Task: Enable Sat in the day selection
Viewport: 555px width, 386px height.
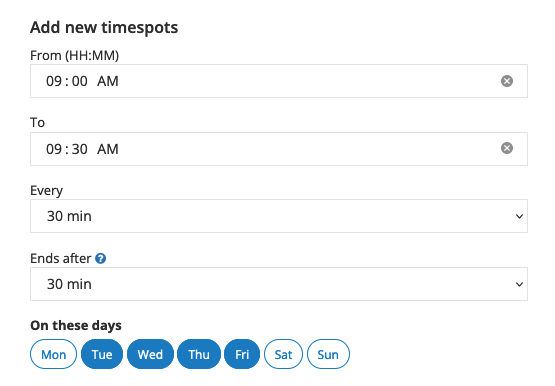Action: (x=284, y=354)
